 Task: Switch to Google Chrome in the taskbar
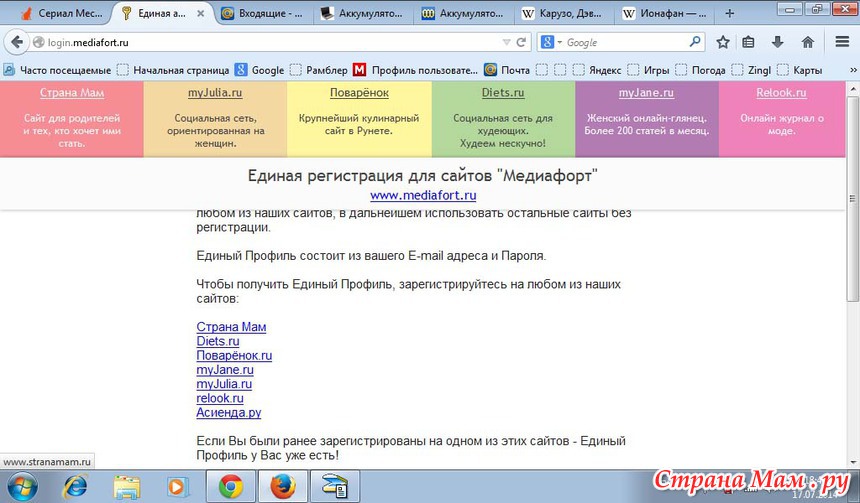pyautogui.click(x=231, y=487)
